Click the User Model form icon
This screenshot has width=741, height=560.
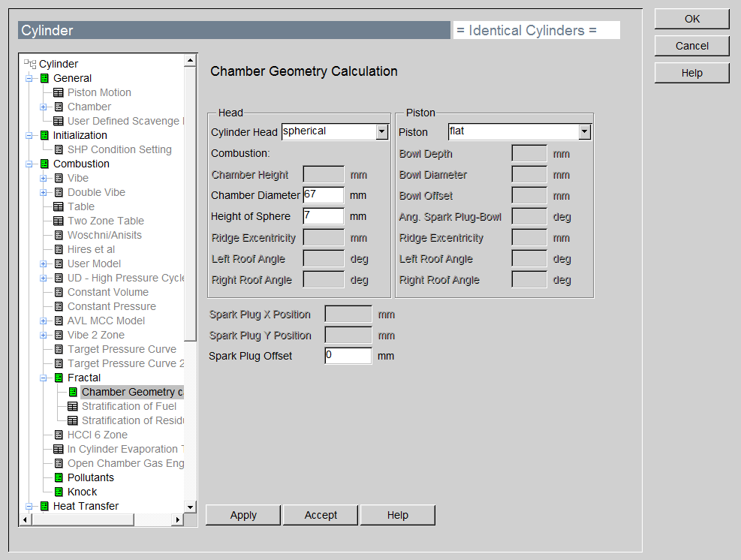pos(59,263)
